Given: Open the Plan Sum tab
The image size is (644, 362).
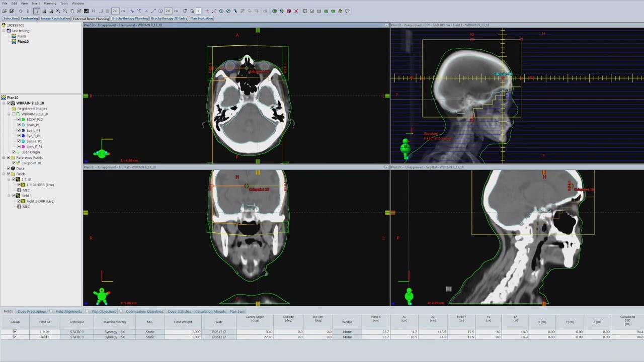Looking at the screenshot, I should pyautogui.click(x=237, y=312).
